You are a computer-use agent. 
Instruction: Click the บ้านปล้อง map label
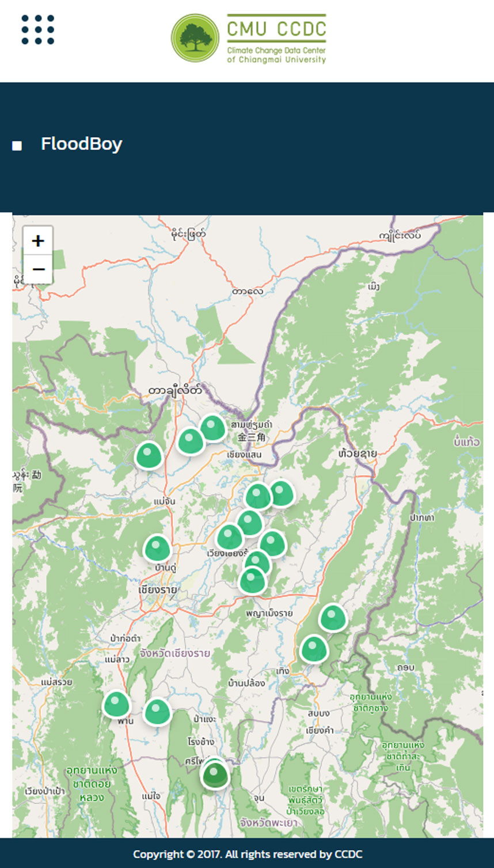point(246,683)
